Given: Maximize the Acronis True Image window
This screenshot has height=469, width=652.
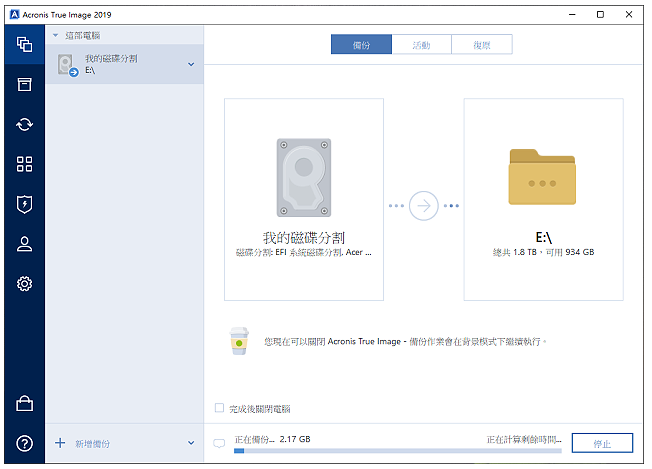Looking at the screenshot, I should point(600,15).
